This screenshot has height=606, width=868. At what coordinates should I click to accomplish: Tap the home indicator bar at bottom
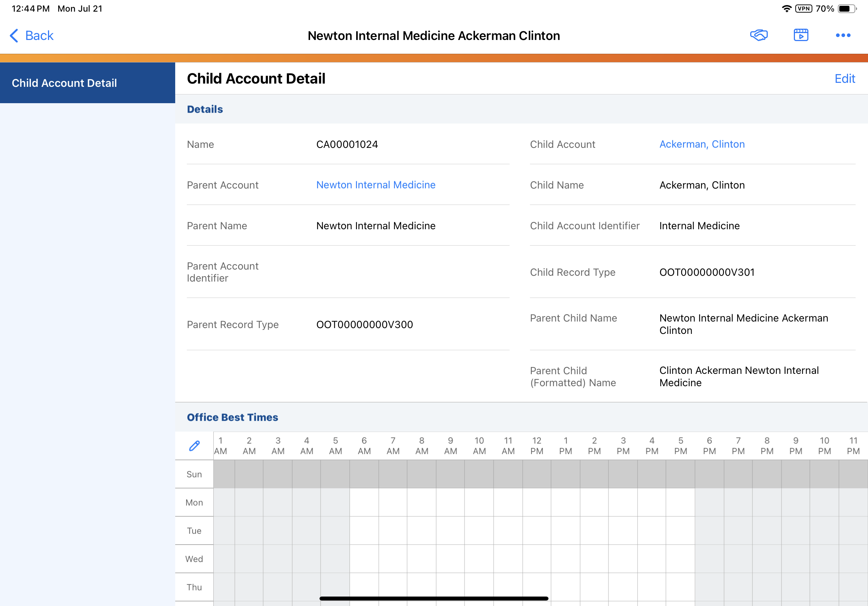[434, 598]
